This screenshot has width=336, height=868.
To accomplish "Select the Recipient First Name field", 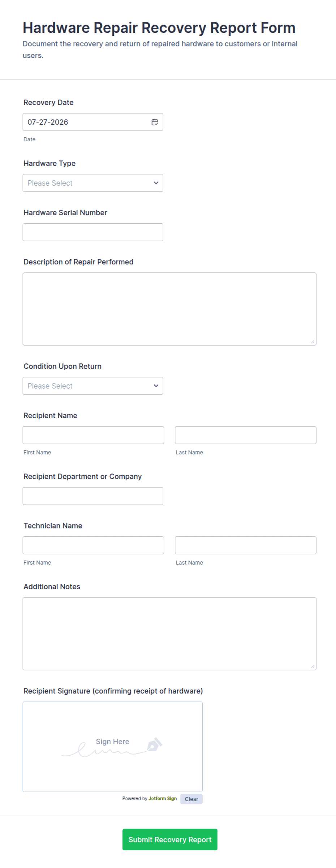I will pos(93,435).
